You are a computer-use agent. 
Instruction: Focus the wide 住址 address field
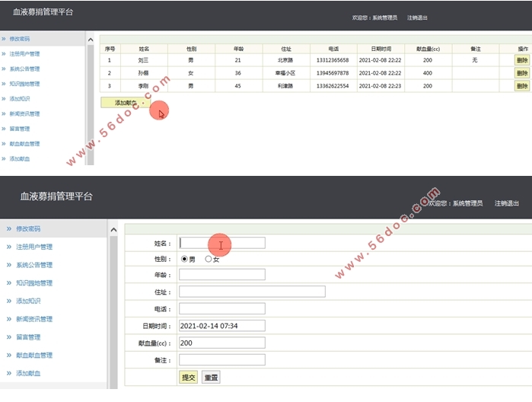(x=252, y=292)
